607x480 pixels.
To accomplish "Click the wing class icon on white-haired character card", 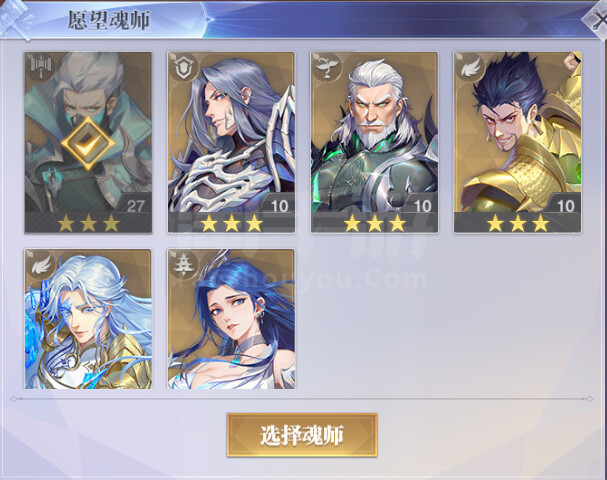I will pyautogui.click(x=41, y=264).
